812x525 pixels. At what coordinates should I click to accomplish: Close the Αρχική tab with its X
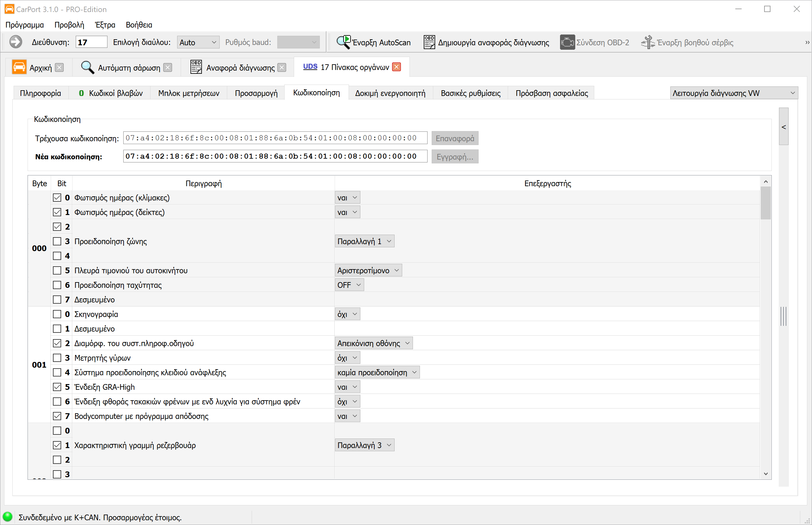coord(59,67)
